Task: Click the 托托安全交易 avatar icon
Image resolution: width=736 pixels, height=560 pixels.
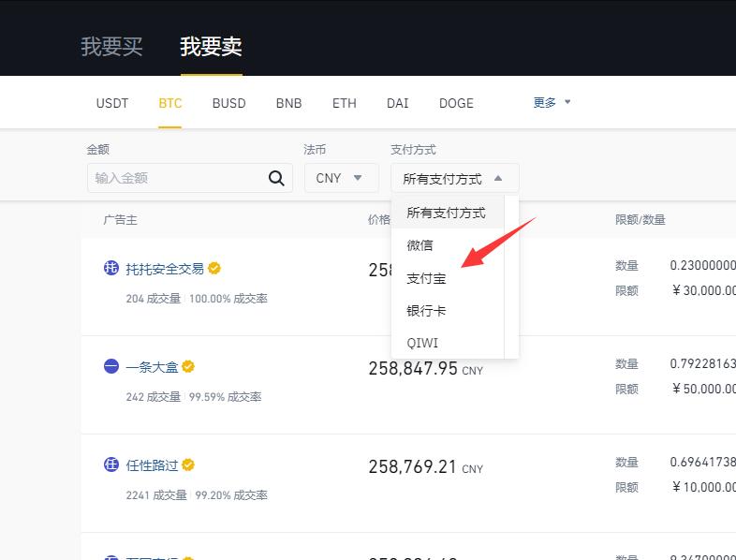Action: tap(111, 268)
